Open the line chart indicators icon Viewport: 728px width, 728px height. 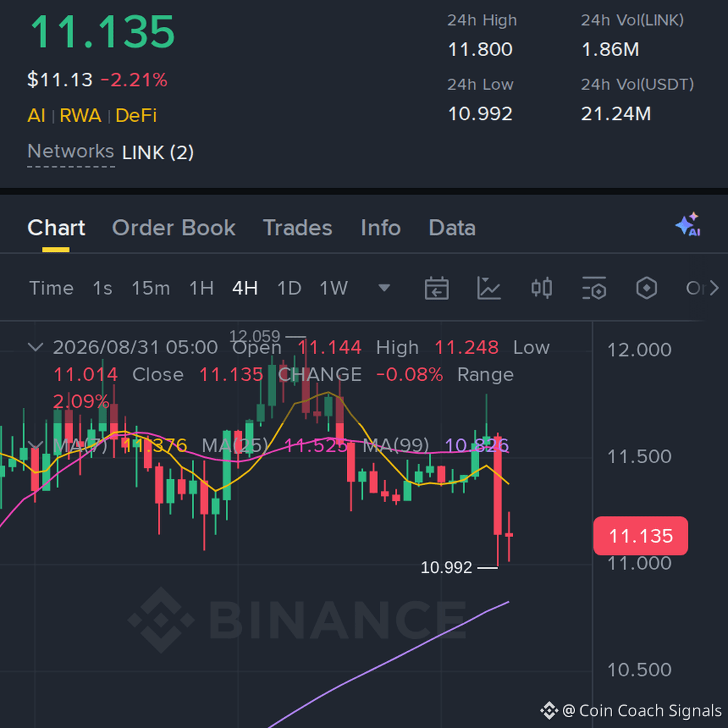pos(489,289)
